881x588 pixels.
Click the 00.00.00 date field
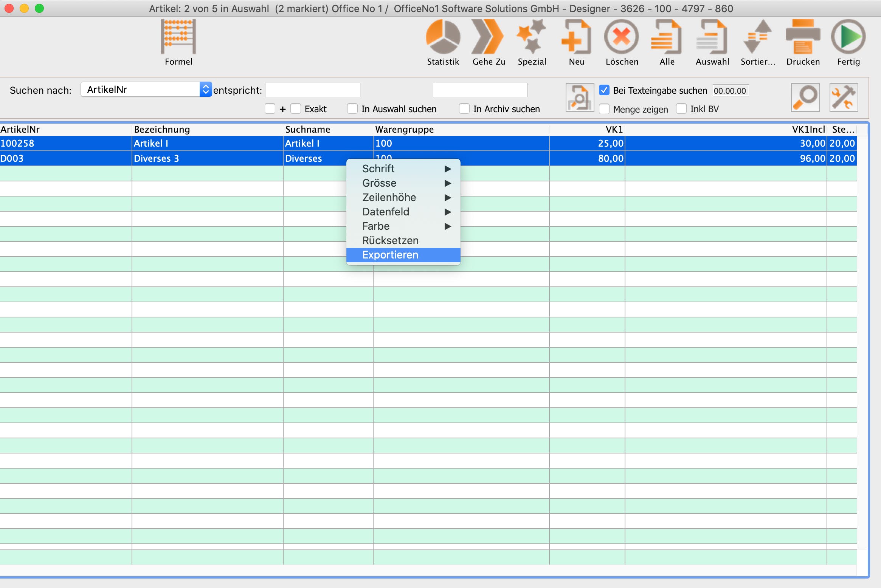click(731, 91)
